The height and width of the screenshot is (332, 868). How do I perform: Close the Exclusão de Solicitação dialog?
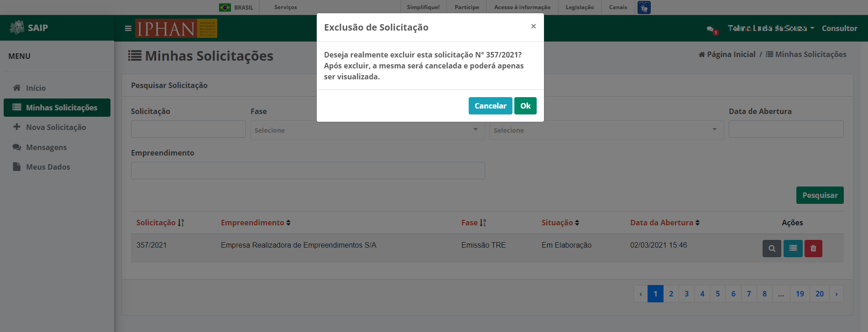[533, 26]
